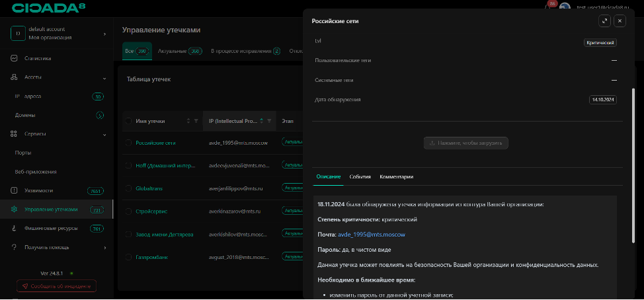Sort by the IP (Intellectual Pro... column arrows
This screenshot has height=300, width=644.
(262, 121)
